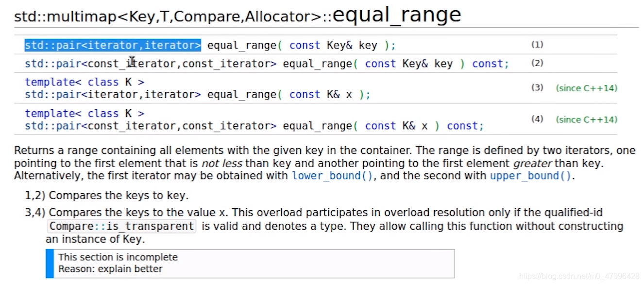Open the lower_bound() link
This screenshot has height=285, width=644.
(x=333, y=176)
